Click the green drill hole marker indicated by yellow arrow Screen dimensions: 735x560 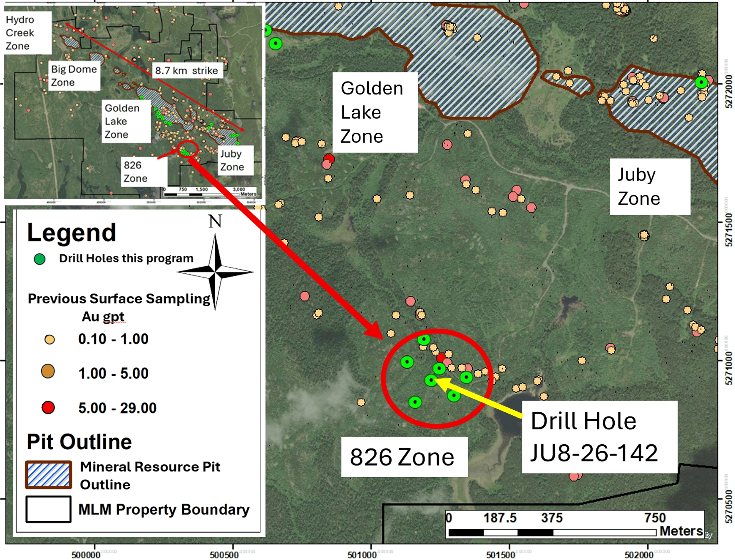tap(430, 380)
